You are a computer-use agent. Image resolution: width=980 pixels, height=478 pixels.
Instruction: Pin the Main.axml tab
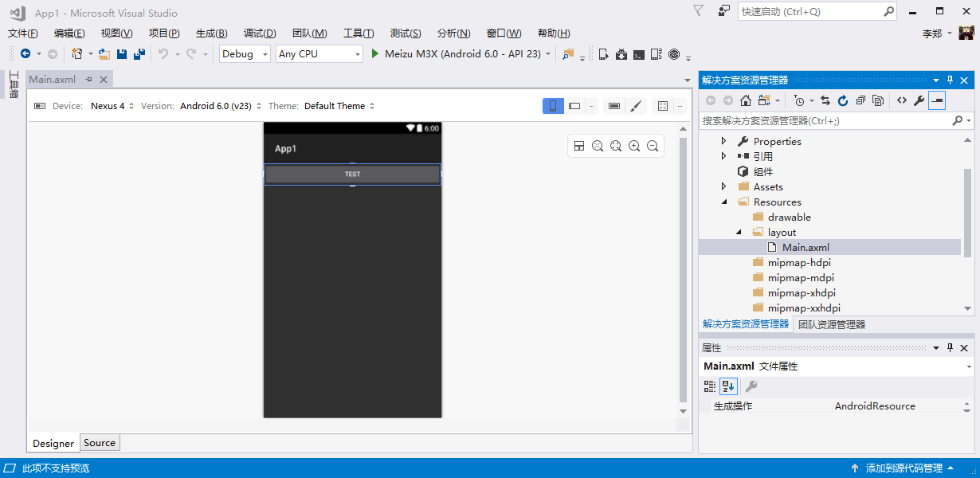point(89,80)
